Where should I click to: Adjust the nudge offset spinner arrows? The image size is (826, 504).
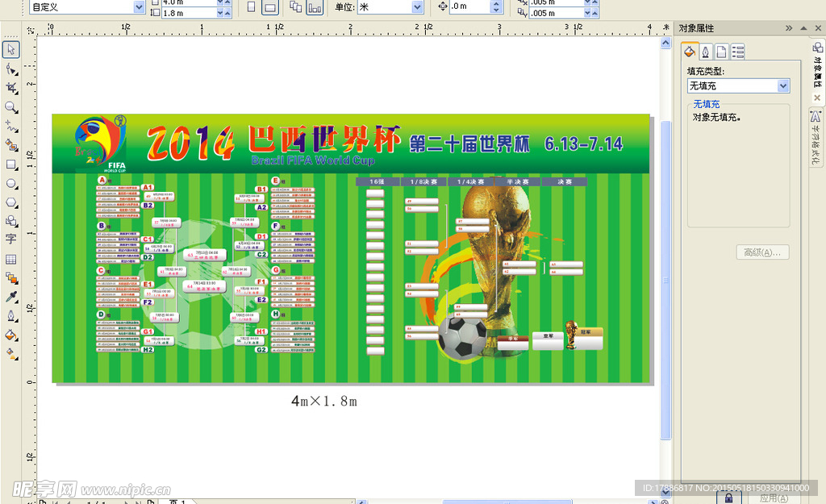coord(496,6)
